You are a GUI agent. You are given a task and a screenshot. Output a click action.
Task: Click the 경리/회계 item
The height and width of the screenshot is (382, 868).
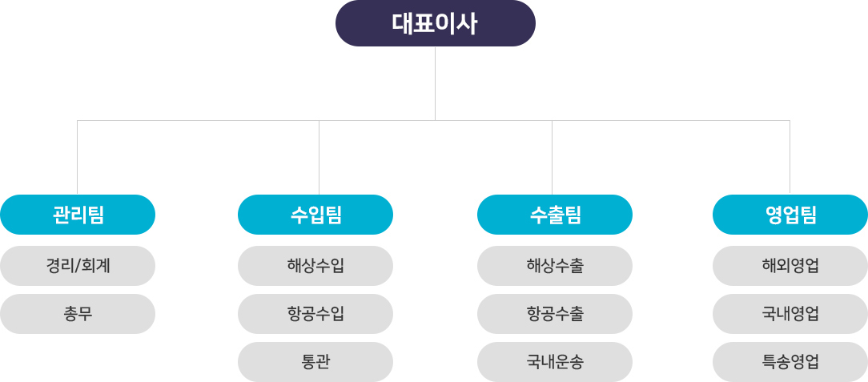tap(78, 266)
